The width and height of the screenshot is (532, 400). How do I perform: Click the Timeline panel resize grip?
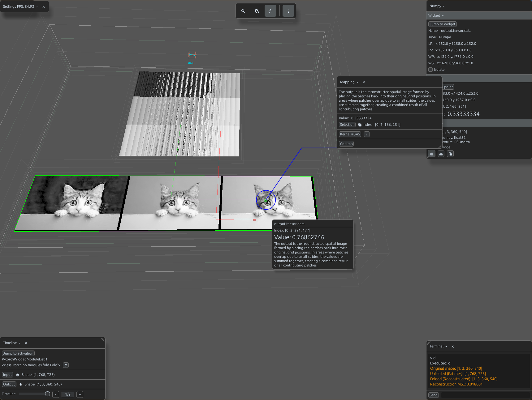coord(103,340)
